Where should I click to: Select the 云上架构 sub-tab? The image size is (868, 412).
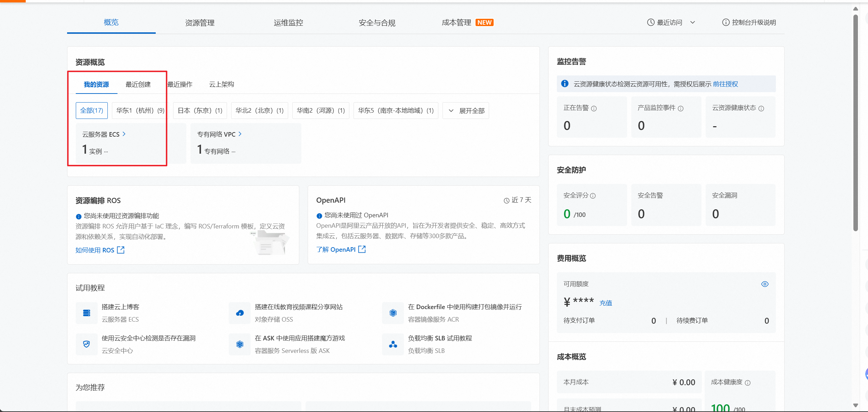(221, 84)
